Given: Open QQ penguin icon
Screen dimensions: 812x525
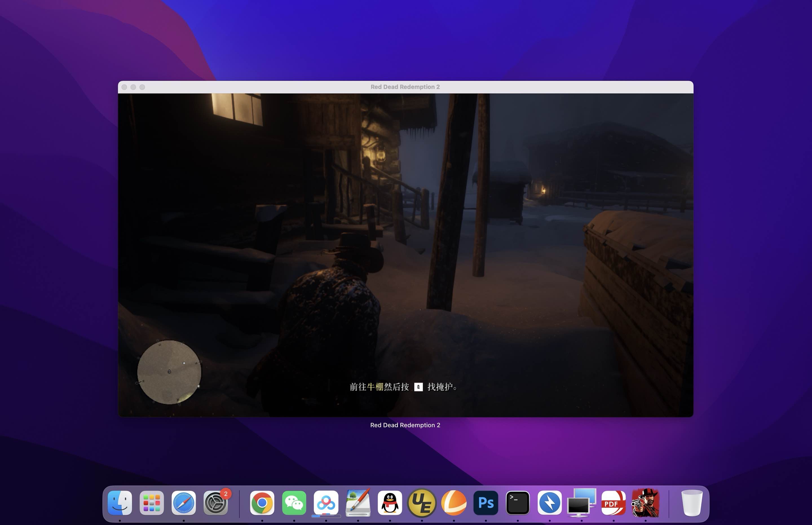Looking at the screenshot, I should pos(390,502).
